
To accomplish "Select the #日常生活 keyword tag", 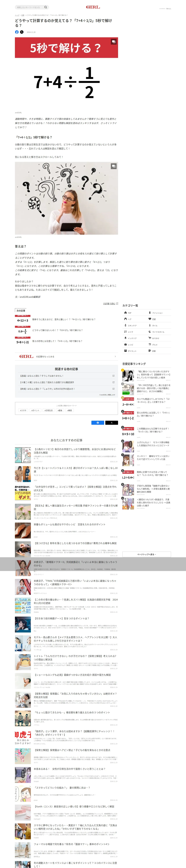I will point(49,410).
